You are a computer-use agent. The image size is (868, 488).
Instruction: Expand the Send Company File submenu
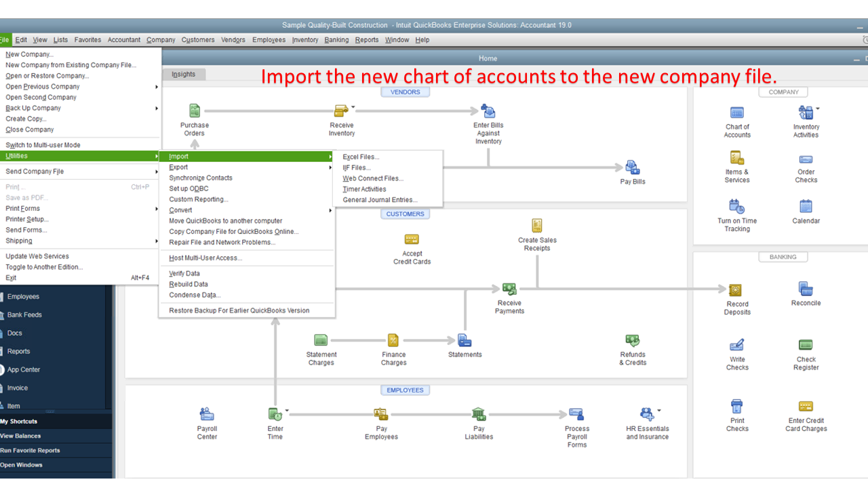(81, 171)
